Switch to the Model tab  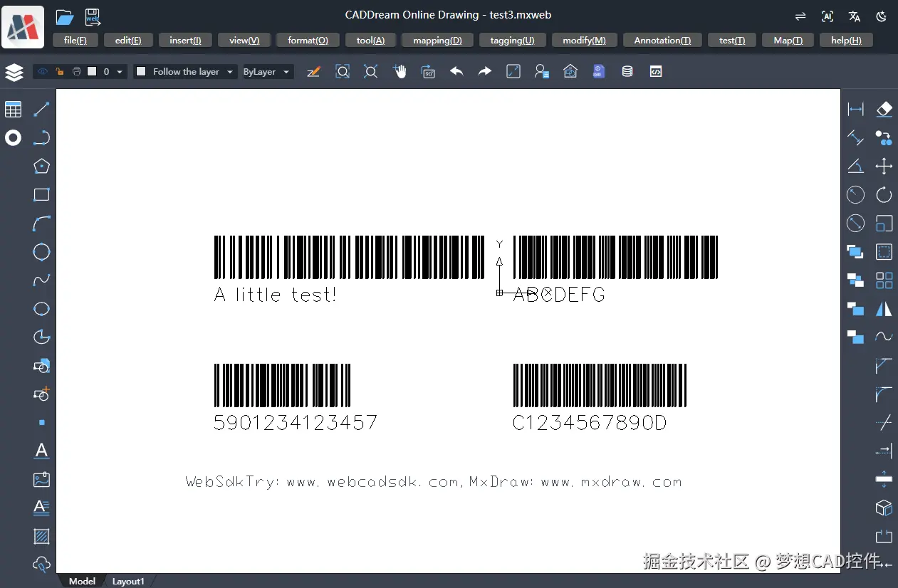click(82, 581)
